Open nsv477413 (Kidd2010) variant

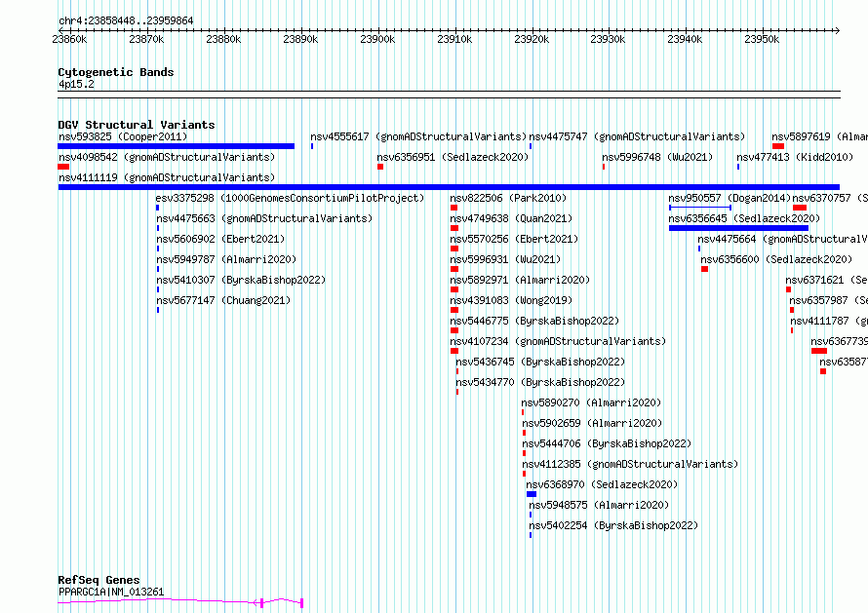795,157
